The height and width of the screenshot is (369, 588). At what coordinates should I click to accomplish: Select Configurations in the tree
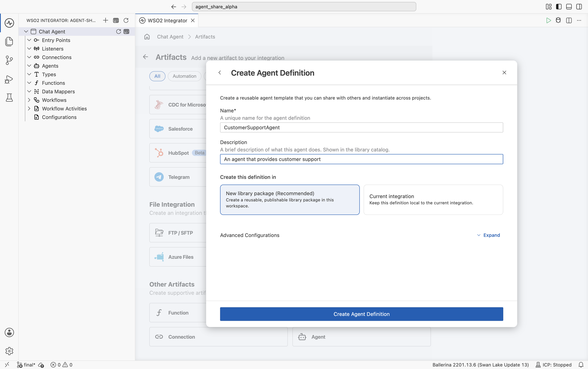coord(59,117)
